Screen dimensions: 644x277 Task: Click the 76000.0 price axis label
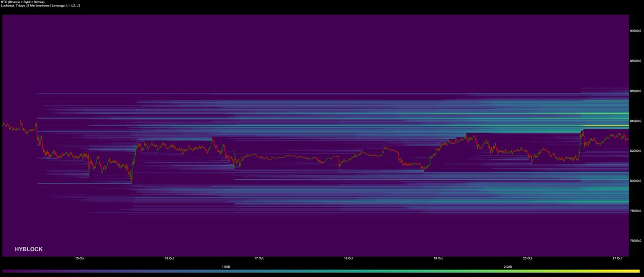pyautogui.click(x=636, y=242)
